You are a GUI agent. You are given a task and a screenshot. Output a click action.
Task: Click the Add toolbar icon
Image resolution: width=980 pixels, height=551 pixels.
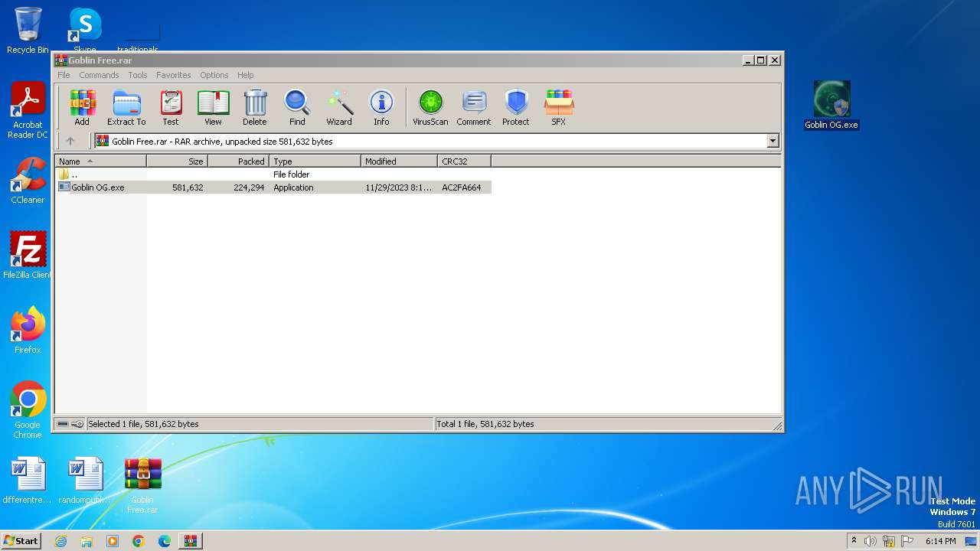pyautogui.click(x=82, y=107)
